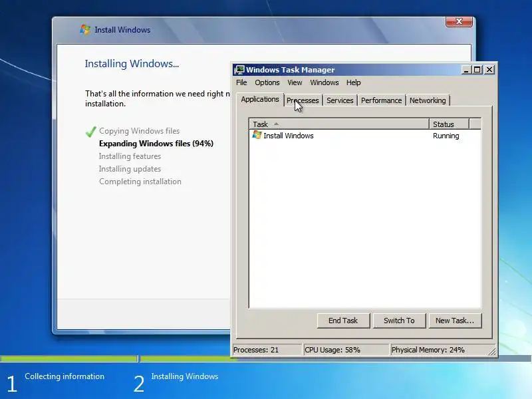Maximize the Windows Task Manager window
The width and height of the screenshot is (532, 399).
(477, 70)
